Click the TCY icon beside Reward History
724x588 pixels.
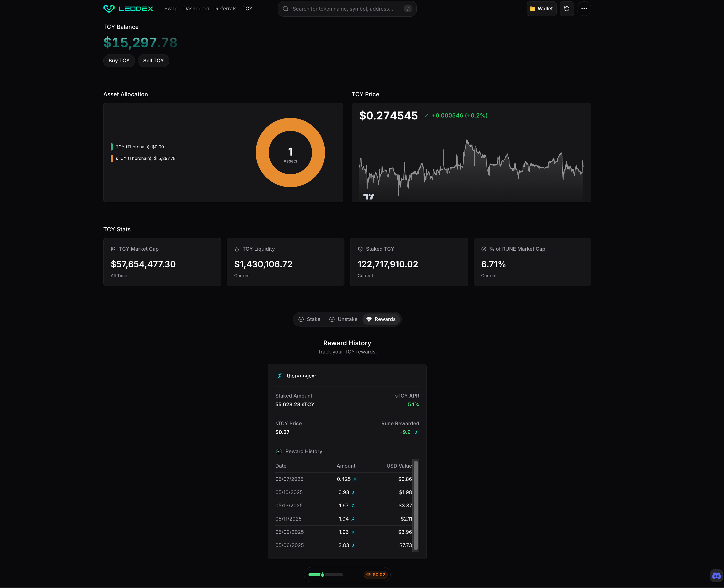click(x=279, y=451)
